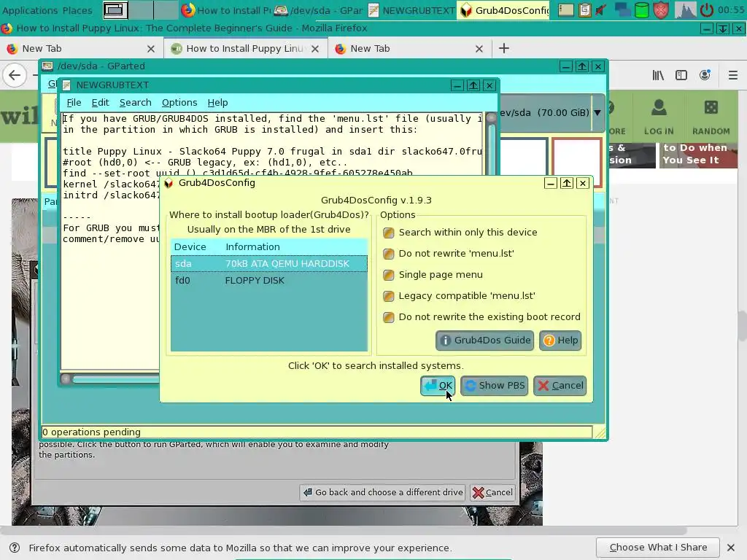The width and height of the screenshot is (747, 560).
Task: Click the green storage cylinder tray icon
Action: tap(642, 10)
